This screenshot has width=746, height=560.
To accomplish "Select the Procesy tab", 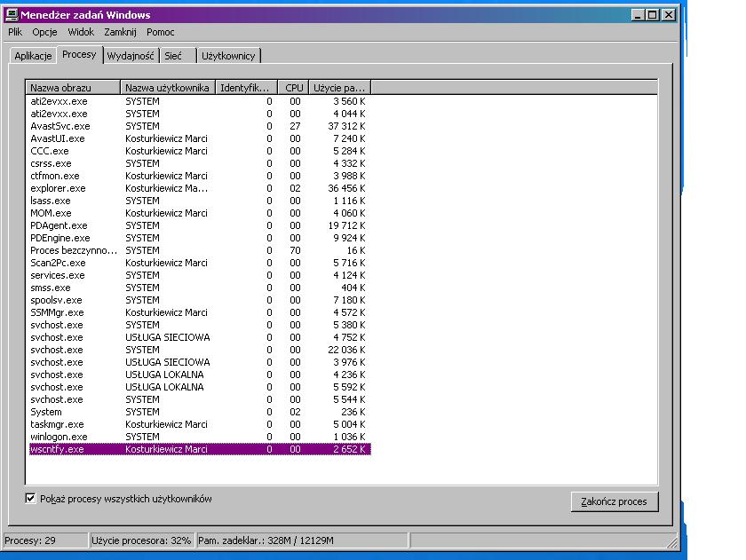I will [79, 54].
